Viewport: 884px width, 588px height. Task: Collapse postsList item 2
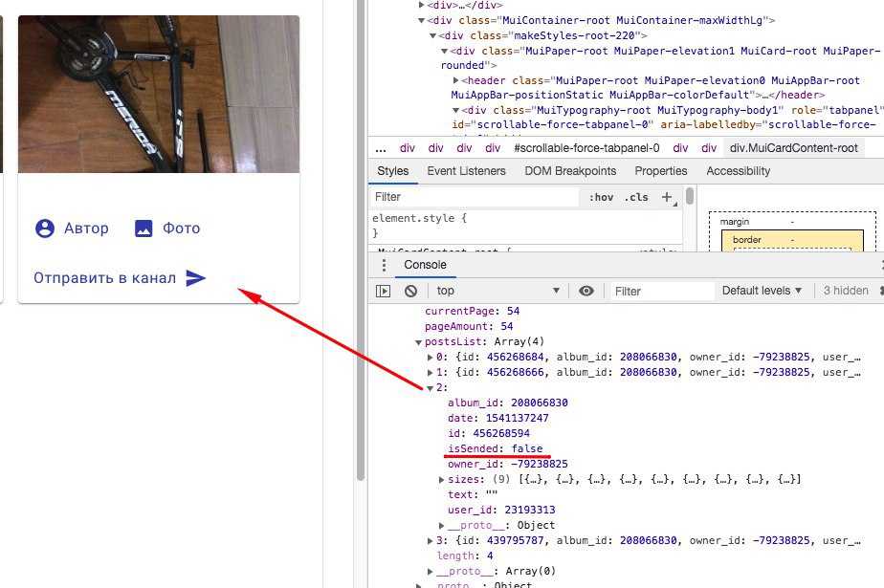pyautogui.click(x=431, y=388)
